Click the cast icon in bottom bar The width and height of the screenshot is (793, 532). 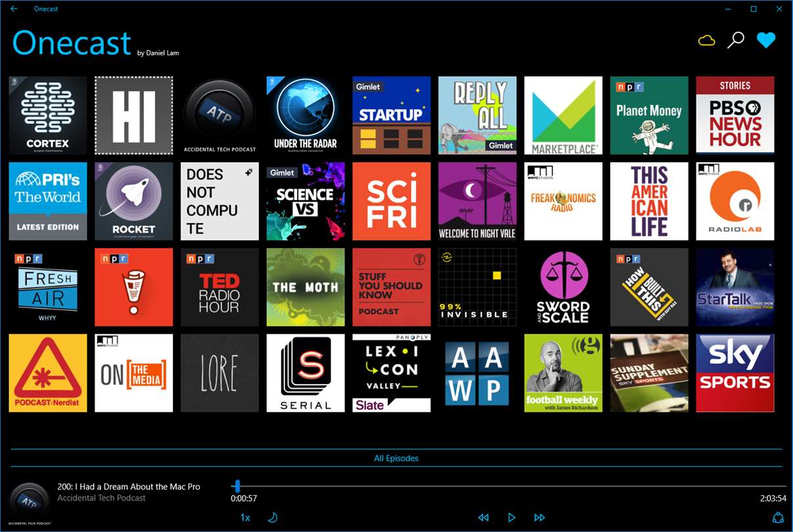[779, 518]
